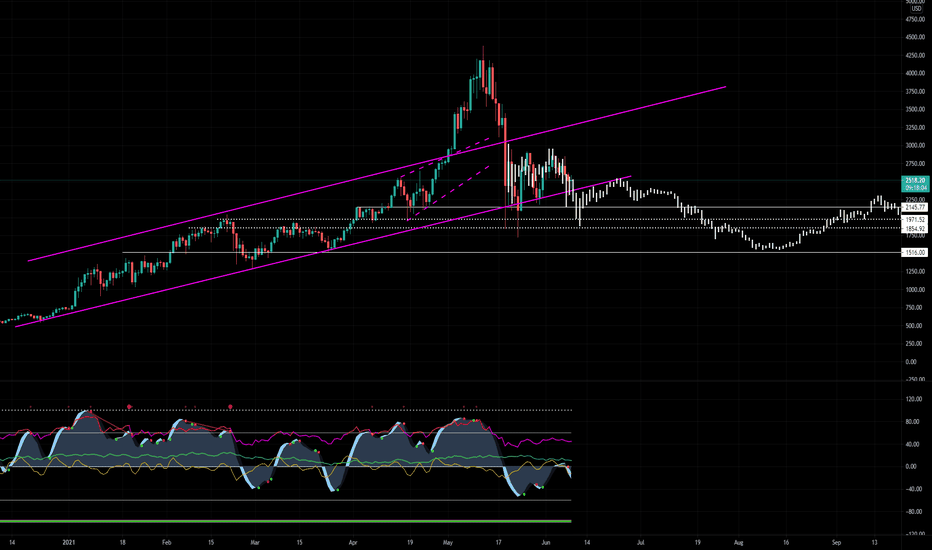Select the green horizontal line in oscillator pane
Image resolution: width=932 pixels, height=550 pixels.
click(285, 521)
